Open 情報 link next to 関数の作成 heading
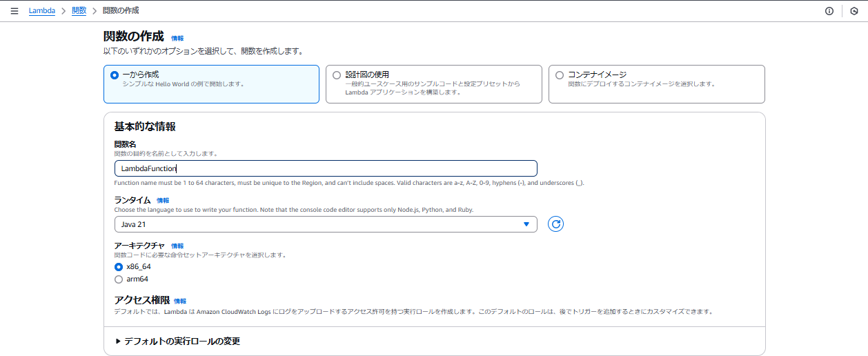Image resolution: width=868 pixels, height=356 pixels. point(177,38)
